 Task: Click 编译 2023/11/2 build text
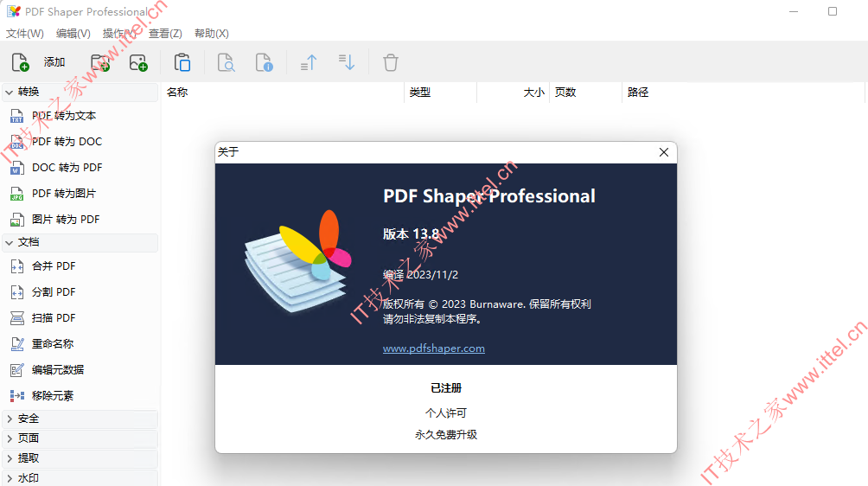[x=421, y=274]
